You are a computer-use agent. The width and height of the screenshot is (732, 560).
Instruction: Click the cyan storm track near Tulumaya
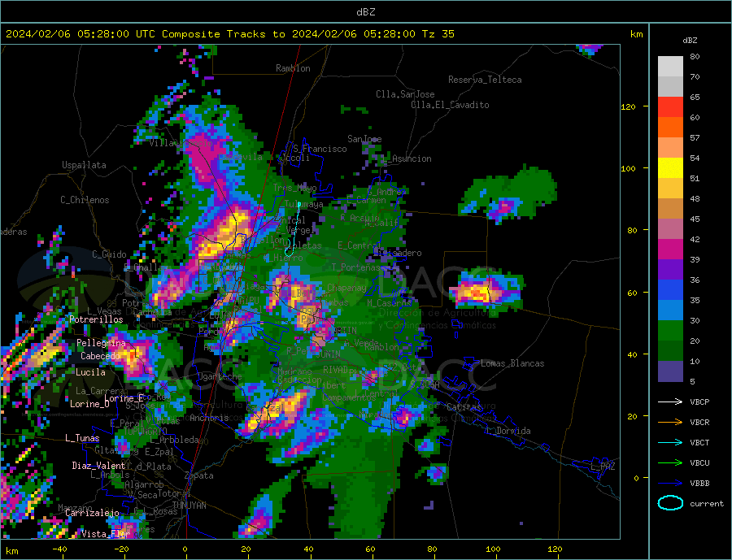(x=294, y=229)
